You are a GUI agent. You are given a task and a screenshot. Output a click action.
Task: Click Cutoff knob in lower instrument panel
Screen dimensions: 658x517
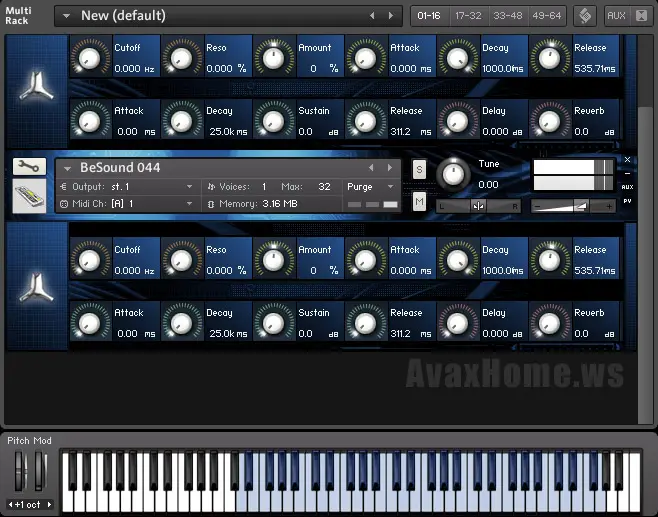(x=90, y=260)
